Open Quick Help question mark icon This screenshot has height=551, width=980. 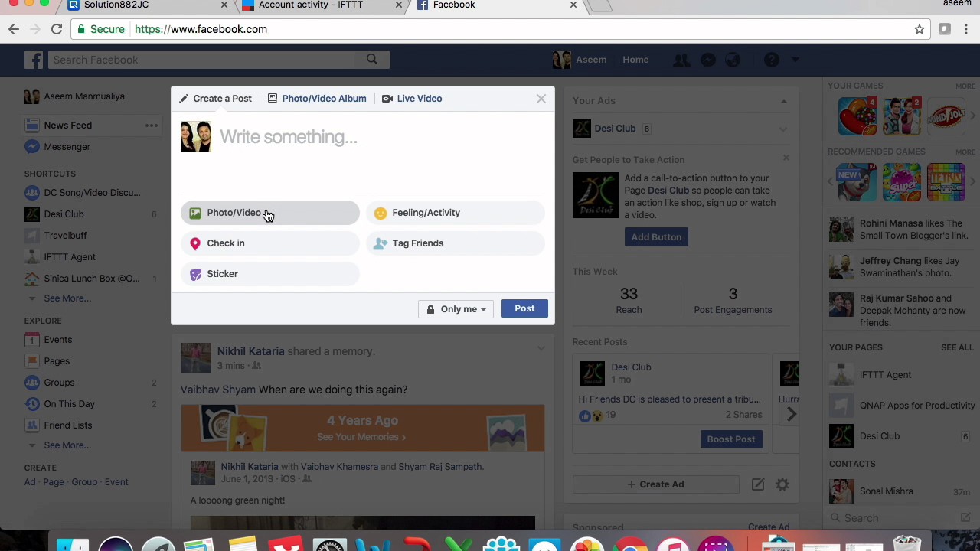coord(772,60)
